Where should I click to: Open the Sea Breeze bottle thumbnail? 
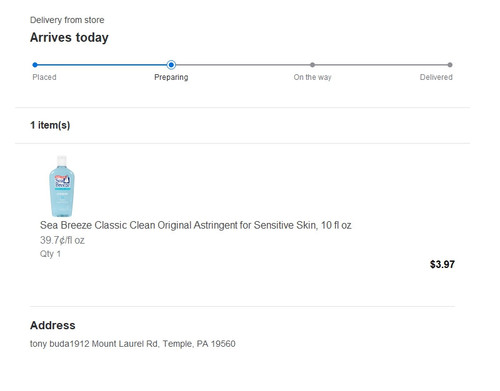point(62,186)
